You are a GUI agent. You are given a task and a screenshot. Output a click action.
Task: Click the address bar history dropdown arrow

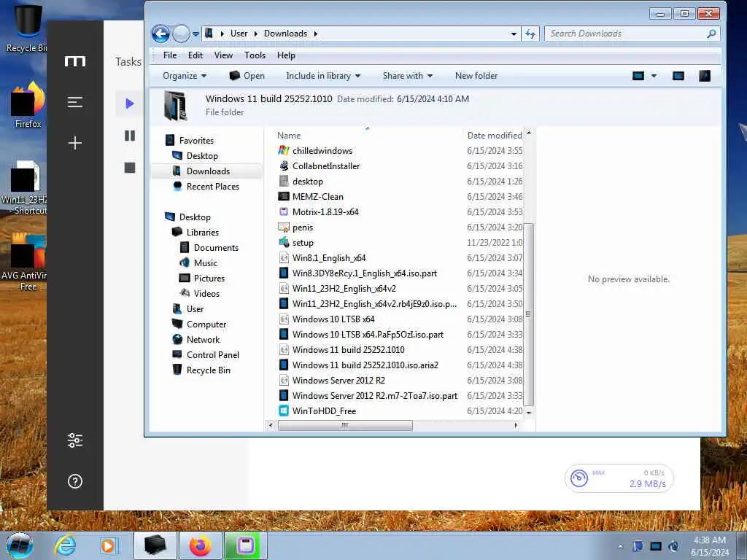point(514,34)
